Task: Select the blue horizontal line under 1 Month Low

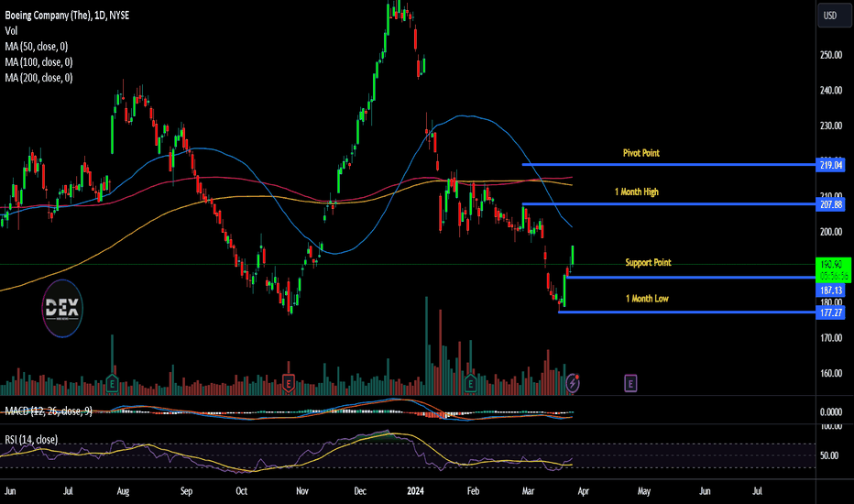Action: [x=687, y=312]
